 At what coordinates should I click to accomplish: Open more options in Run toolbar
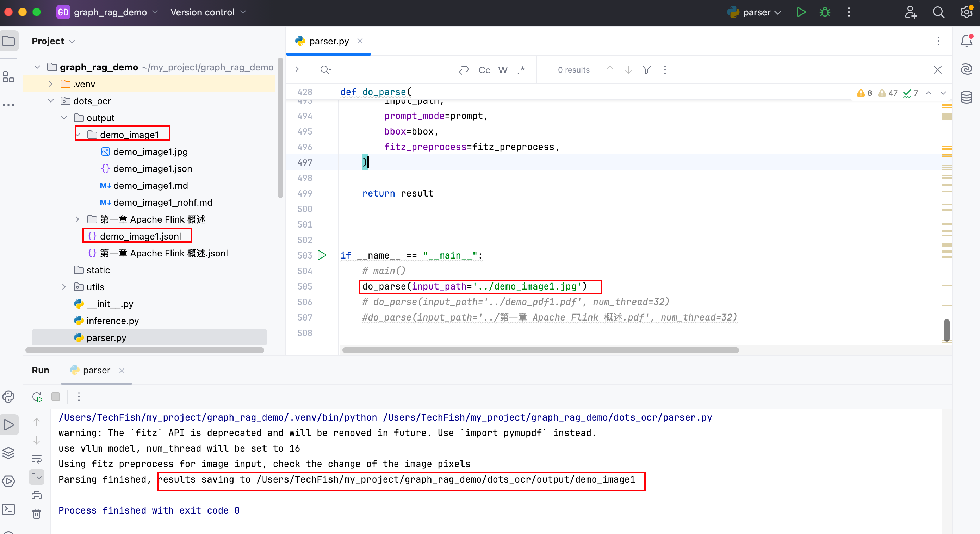coord(79,397)
